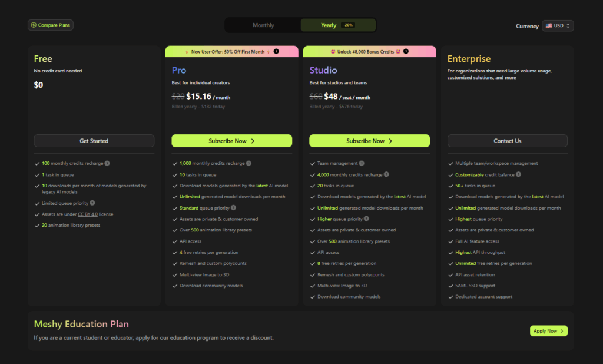The width and height of the screenshot is (603, 364).
Task: Open the USD currency dropdown
Action: pyautogui.click(x=558, y=26)
